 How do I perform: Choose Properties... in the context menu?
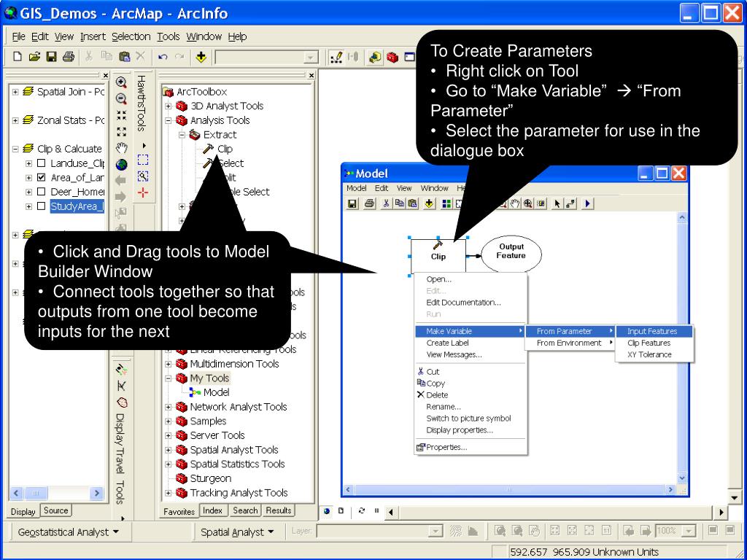click(x=471, y=447)
